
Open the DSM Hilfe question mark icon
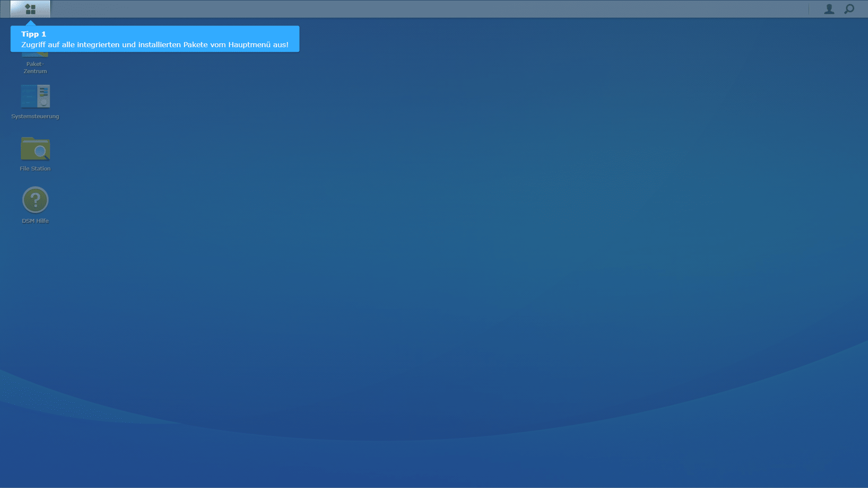click(x=35, y=200)
